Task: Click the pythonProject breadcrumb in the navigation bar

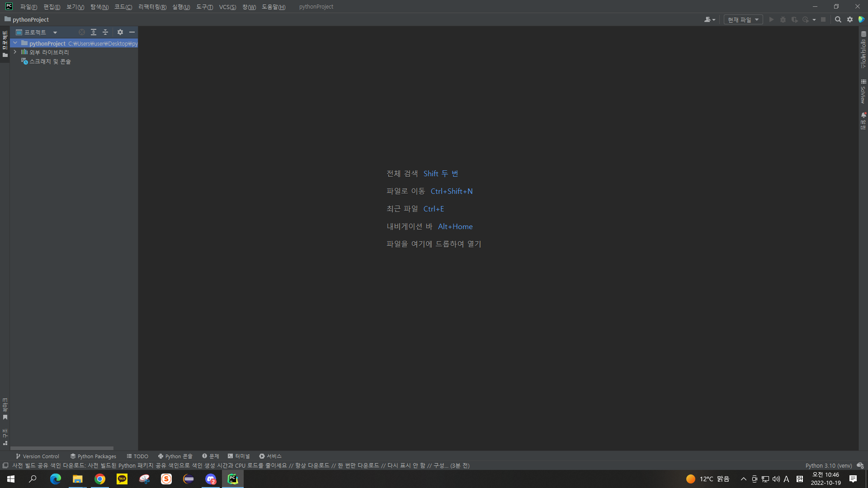Action: tap(27, 19)
